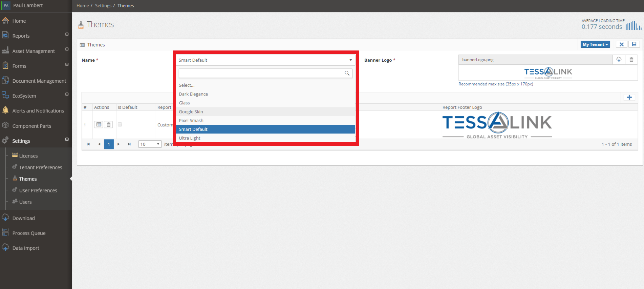This screenshot has width=644, height=289.
Task: Delete the bannerLogo.png file with trash icon
Action: 631,60
